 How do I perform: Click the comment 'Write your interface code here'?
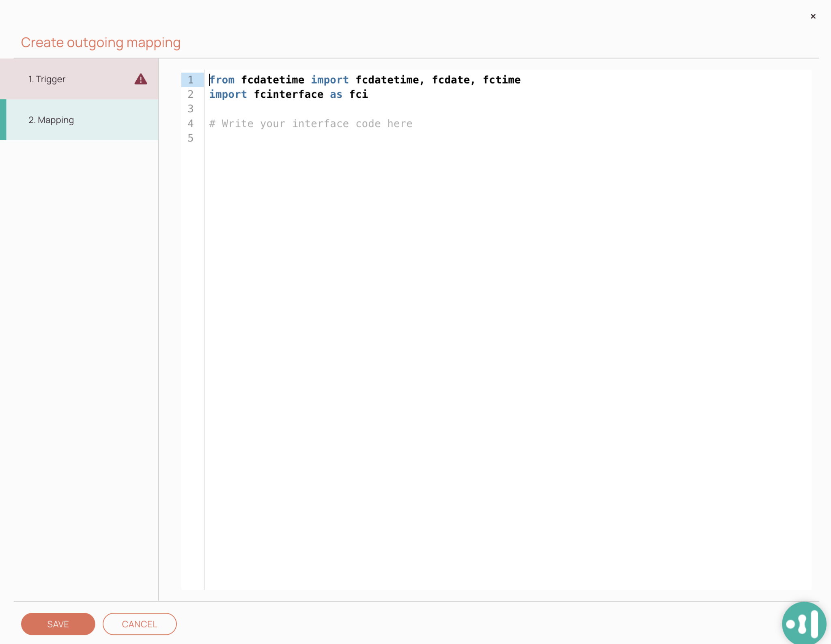(311, 124)
